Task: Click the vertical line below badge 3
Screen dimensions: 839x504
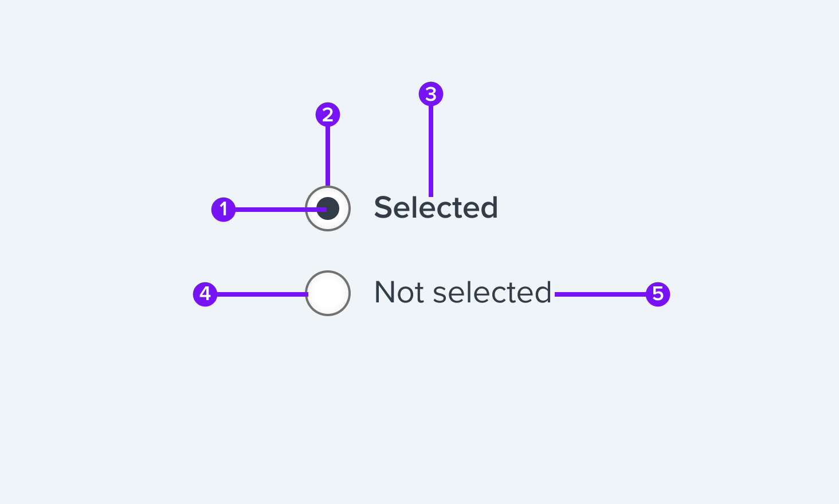Action: pyautogui.click(x=431, y=151)
